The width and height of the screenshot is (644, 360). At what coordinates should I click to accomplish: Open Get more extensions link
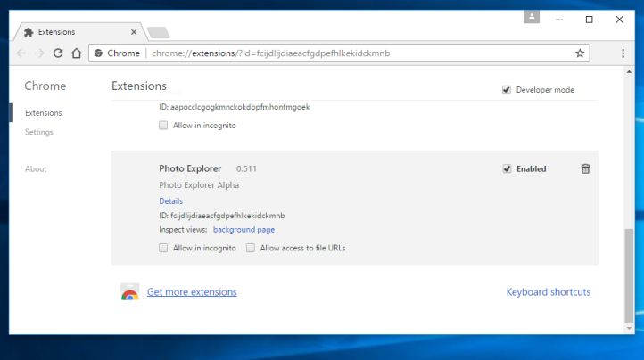click(192, 292)
